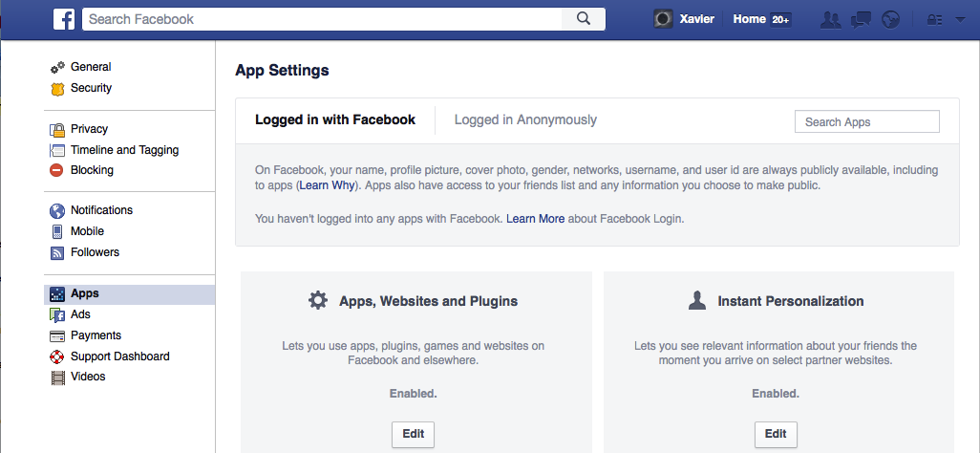980x453 pixels.
Task: Open Security settings in the sidebar
Action: click(x=91, y=88)
